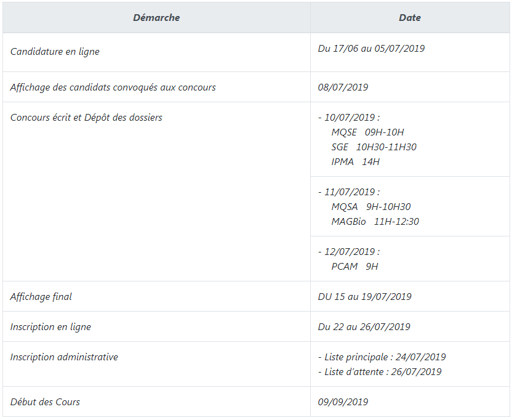Image resolution: width=512 pixels, height=420 pixels.
Task: Click the MQSA 9H-10H30 schedule entry
Action: coord(371,206)
